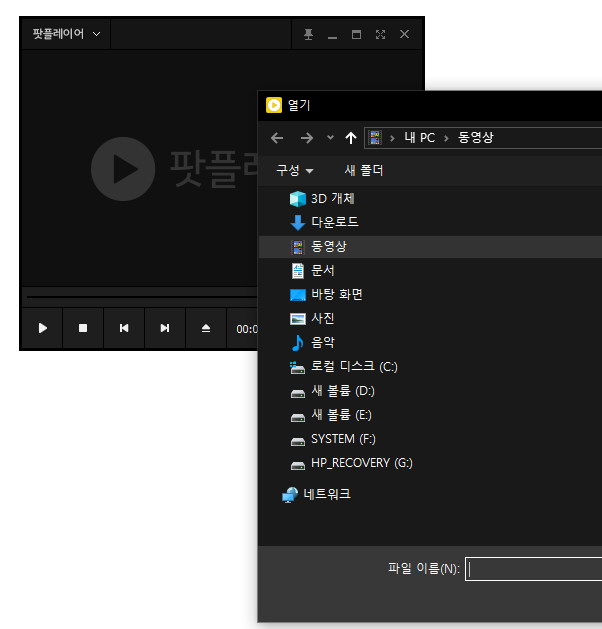Click the PotPlayer seek bar
Viewport: 602px width, 629px height.
pyautogui.click(x=142, y=297)
